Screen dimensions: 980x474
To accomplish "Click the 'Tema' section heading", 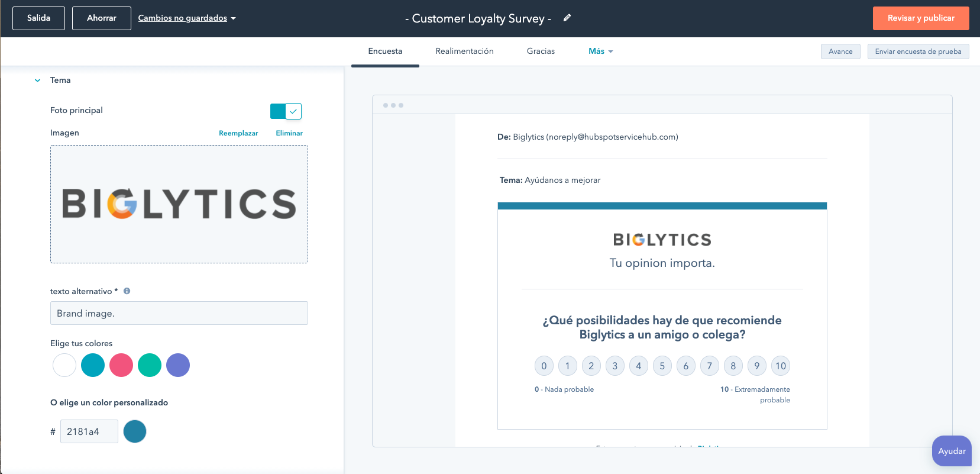I will click(x=60, y=80).
